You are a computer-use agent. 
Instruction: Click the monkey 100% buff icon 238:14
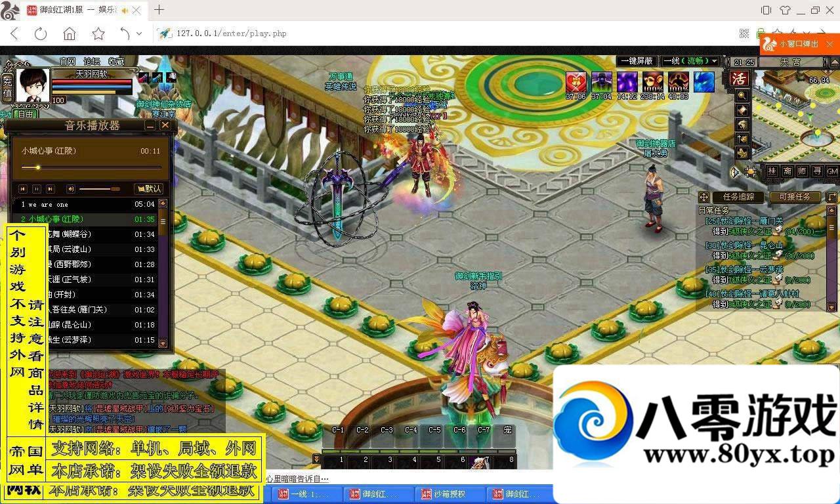pos(652,82)
